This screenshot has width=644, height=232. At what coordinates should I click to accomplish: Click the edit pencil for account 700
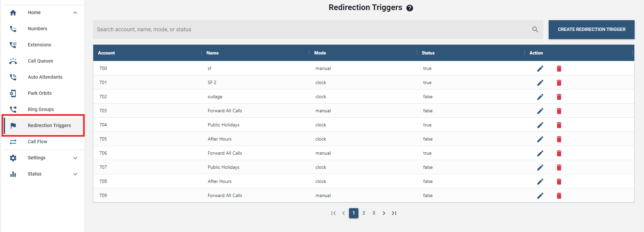(540, 69)
